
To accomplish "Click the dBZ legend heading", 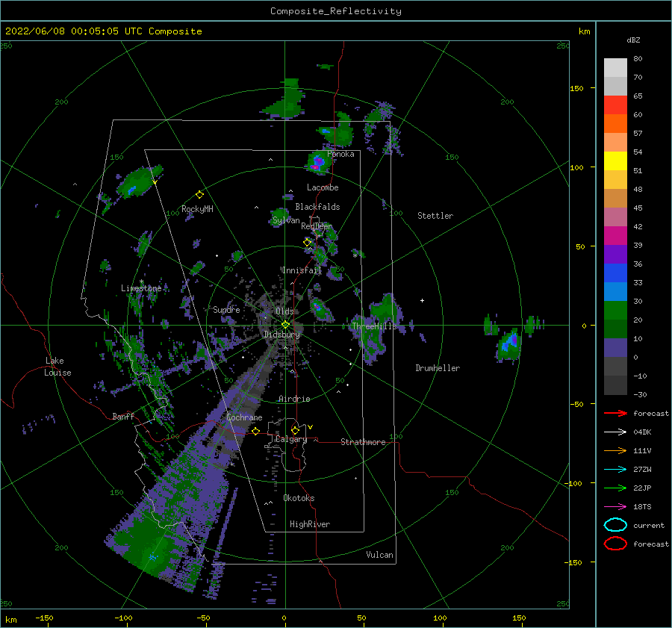I will (x=633, y=40).
